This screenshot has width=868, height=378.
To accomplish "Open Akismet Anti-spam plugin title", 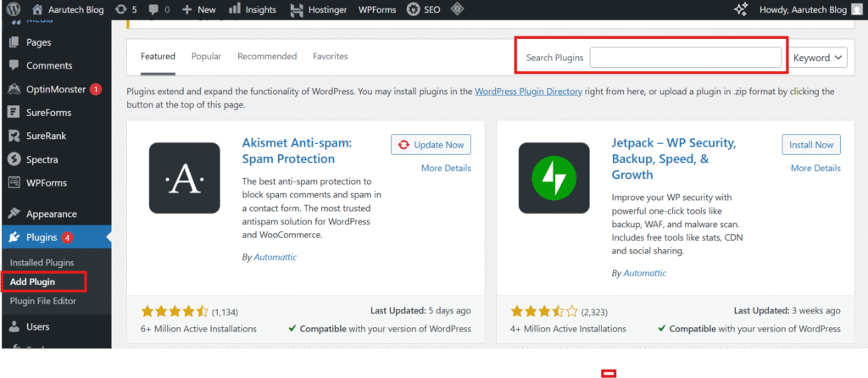I will (297, 151).
